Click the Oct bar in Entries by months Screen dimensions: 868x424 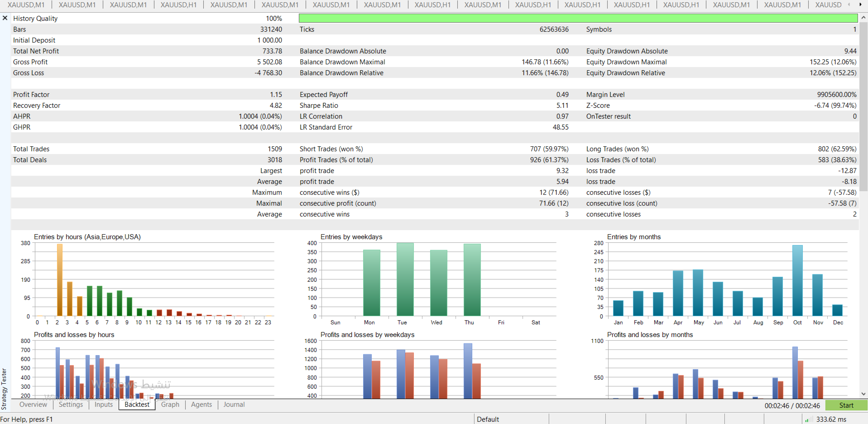(x=797, y=280)
